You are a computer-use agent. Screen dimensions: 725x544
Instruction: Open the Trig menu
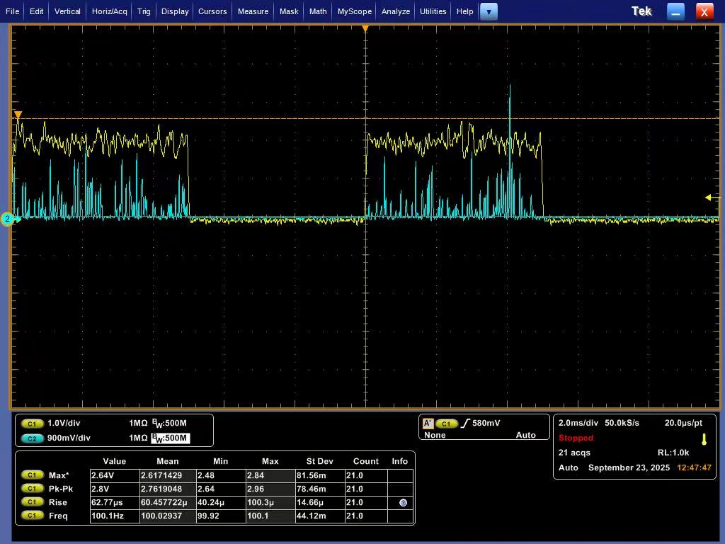coord(144,11)
